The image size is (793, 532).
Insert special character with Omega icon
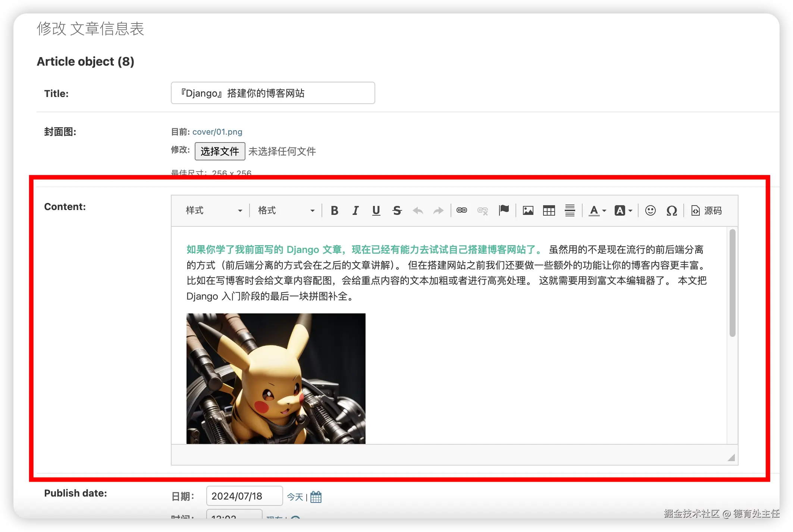[671, 211]
